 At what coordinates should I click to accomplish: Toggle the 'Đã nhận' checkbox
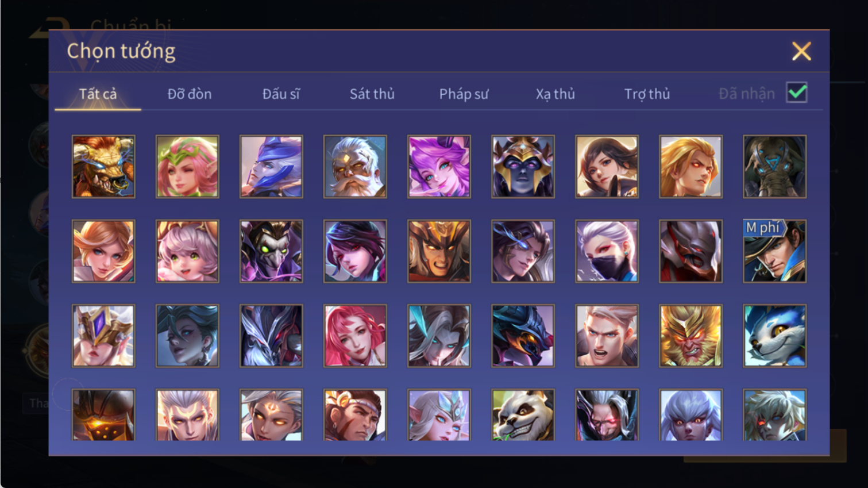tap(797, 93)
